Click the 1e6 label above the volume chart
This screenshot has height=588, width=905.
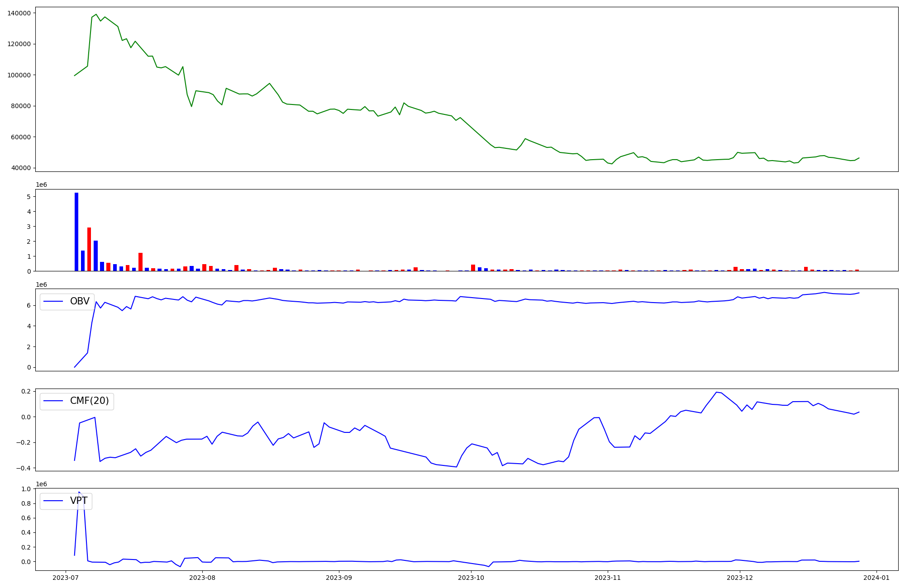[41, 185]
